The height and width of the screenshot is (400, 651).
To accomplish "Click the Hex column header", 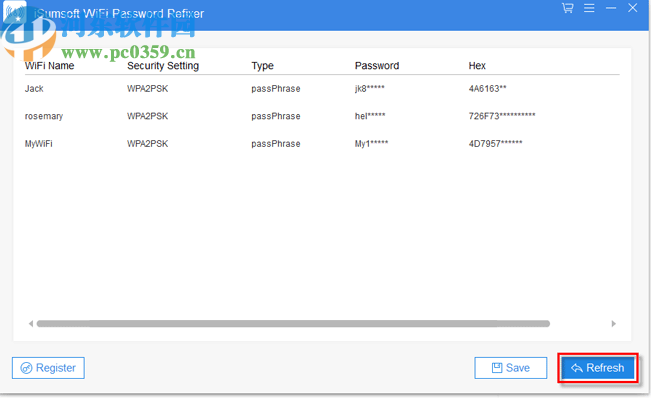I will pyautogui.click(x=477, y=66).
